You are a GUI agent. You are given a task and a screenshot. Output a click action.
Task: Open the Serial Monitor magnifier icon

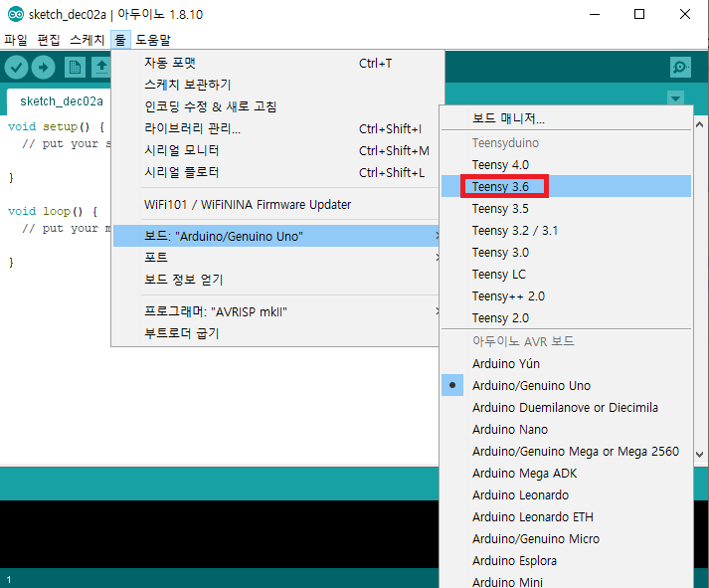click(680, 68)
